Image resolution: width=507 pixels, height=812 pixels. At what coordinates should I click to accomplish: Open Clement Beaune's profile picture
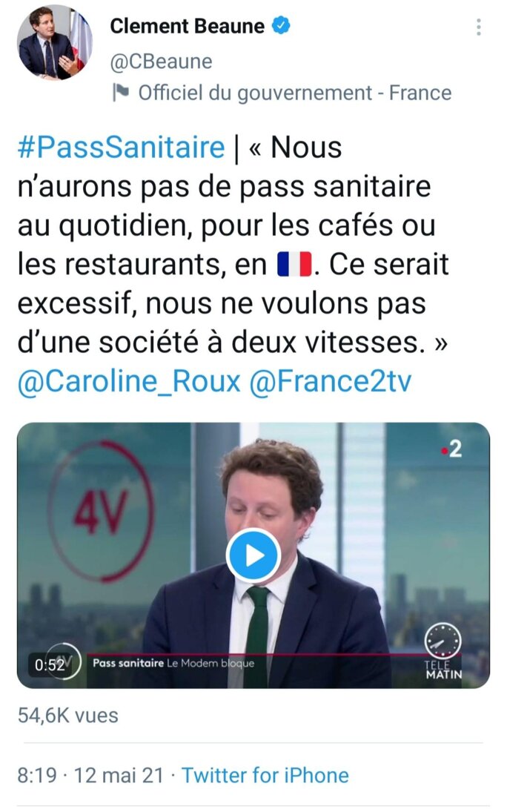click(x=55, y=42)
